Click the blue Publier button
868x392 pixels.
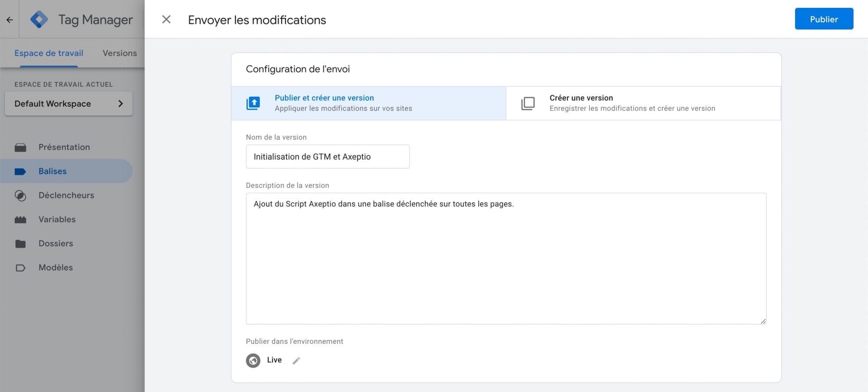pos(824,19)
